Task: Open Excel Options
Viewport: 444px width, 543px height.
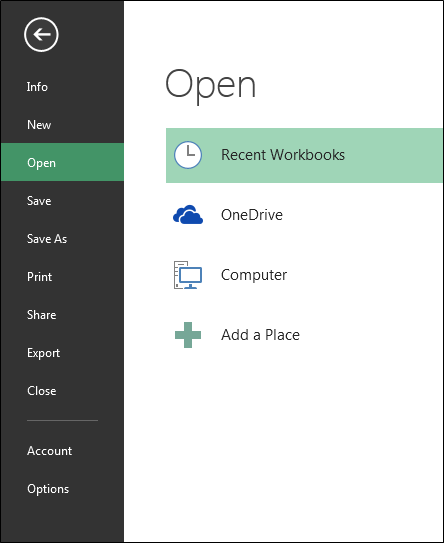Action: point(48,489)
